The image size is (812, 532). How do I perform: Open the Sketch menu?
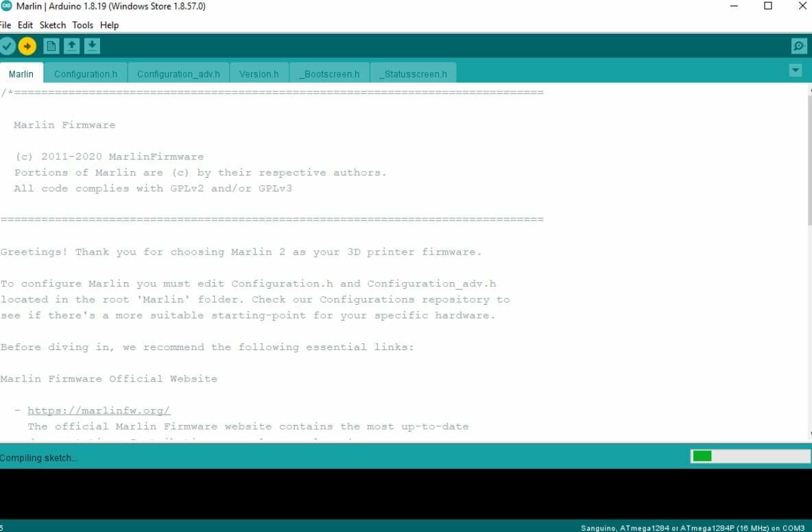point(53,25)
